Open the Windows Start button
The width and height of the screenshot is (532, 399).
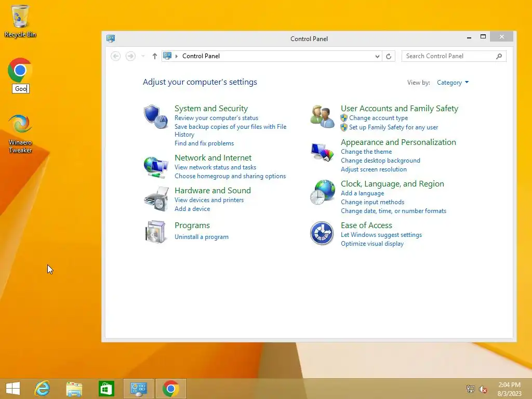point(13,389)
